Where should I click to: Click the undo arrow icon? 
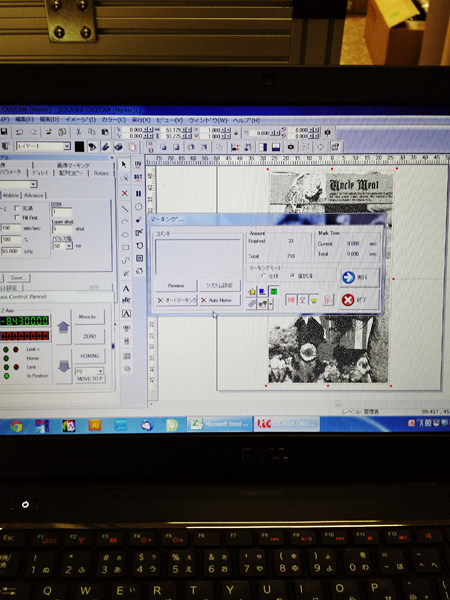pos(19,132)
